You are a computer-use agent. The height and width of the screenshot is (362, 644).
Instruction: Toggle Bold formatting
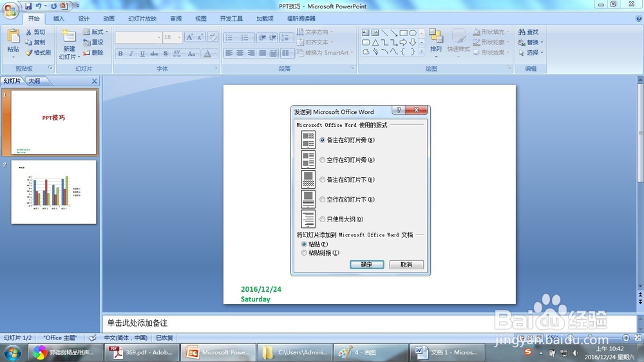point(120,53)
